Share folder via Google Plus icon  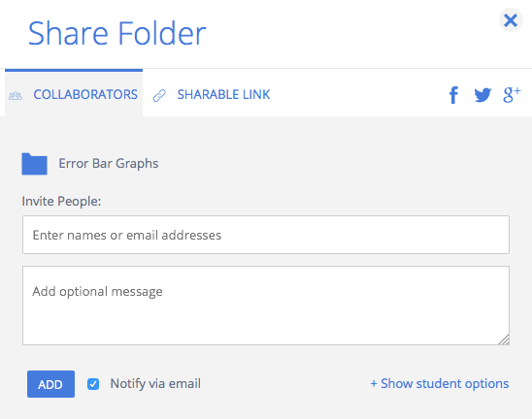tap(512, 95)
